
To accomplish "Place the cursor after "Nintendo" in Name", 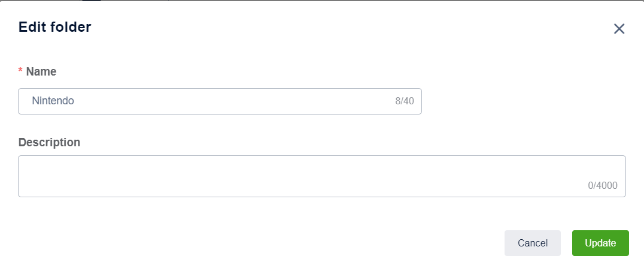I will 75,101.
